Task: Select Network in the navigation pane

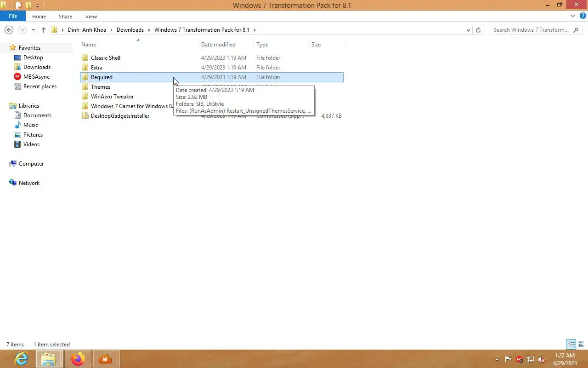Action: click(x=29, y=183)
